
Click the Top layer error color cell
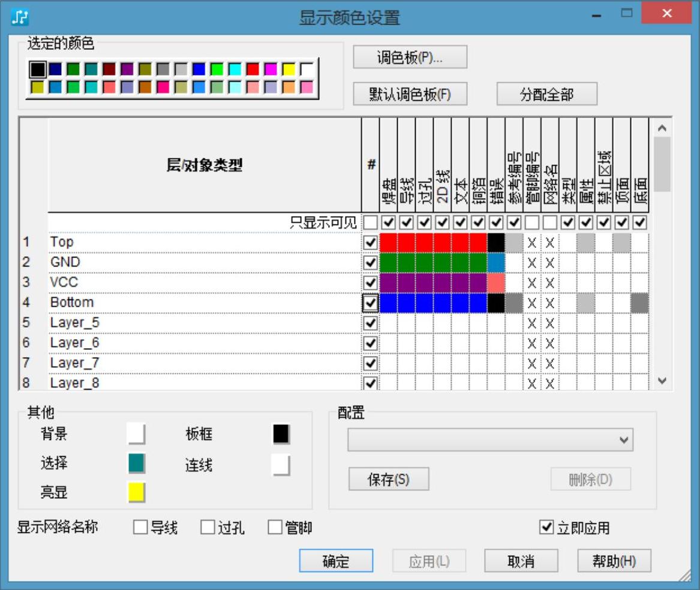point(496,242)
